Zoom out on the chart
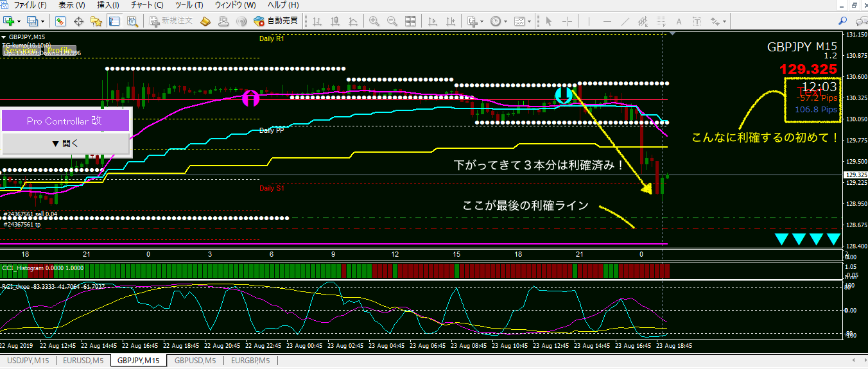 (x=392, y=21)
